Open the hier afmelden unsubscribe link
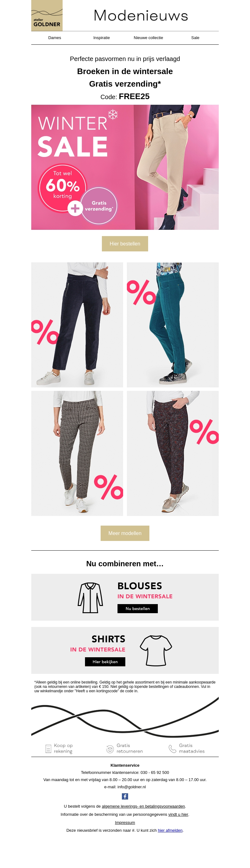 [x=170, y=830]
